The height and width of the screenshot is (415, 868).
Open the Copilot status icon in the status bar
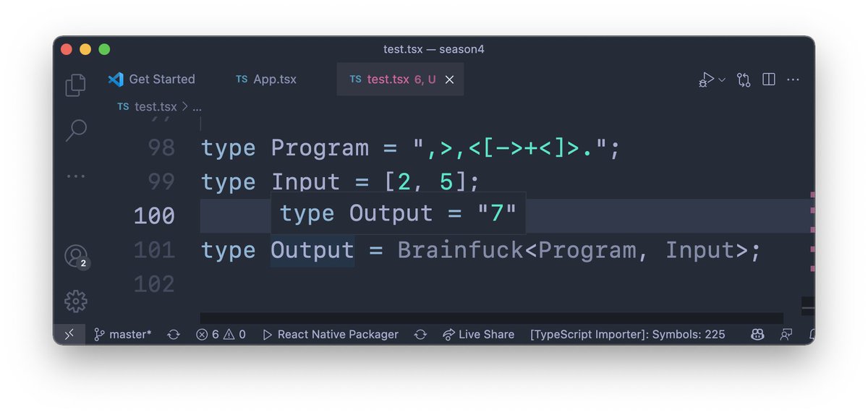tap(757, 334)
